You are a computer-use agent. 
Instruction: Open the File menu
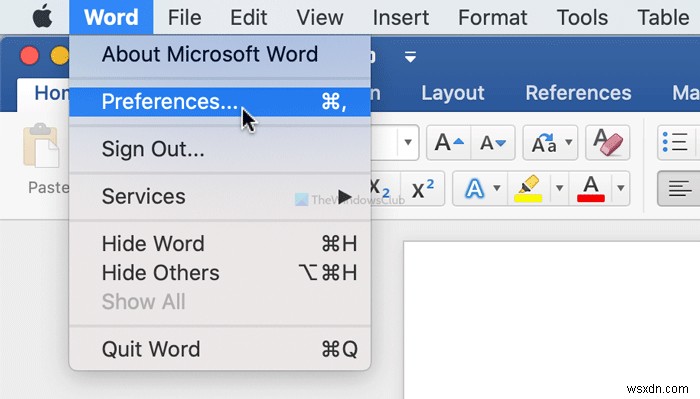point(184,17)
